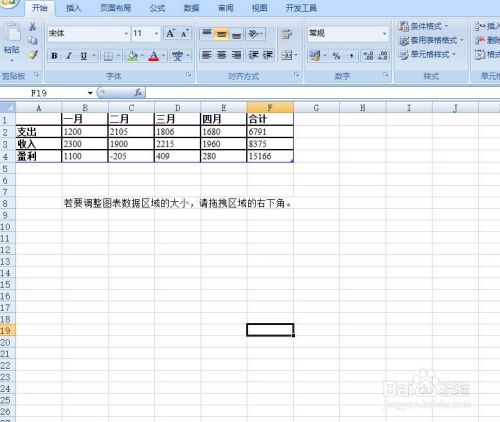The image size is (500, 422).
Task: Click the Copy icon in clipboard group
Action: pyautogui.click(x=32, y=41)
